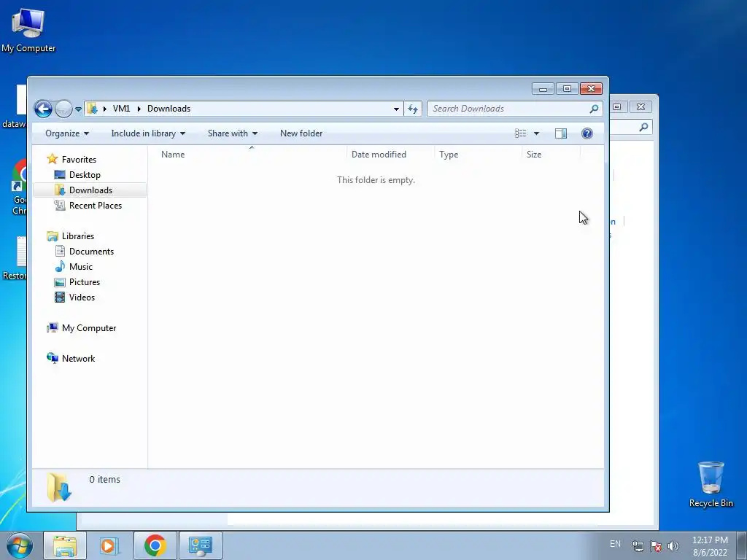Open My Computer desktop icon
Screen dimensions: 747x560
(28, 29)
